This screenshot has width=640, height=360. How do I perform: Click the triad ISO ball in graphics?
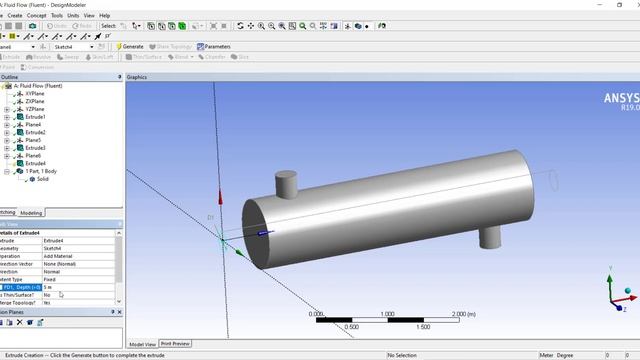point(628,291)
